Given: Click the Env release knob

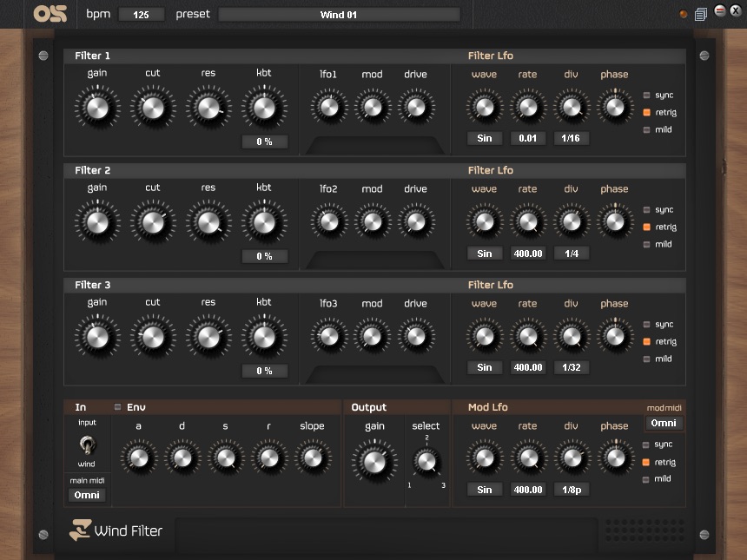Looking at the screenshot, I should pyautogui.click(x=269, y=458).
